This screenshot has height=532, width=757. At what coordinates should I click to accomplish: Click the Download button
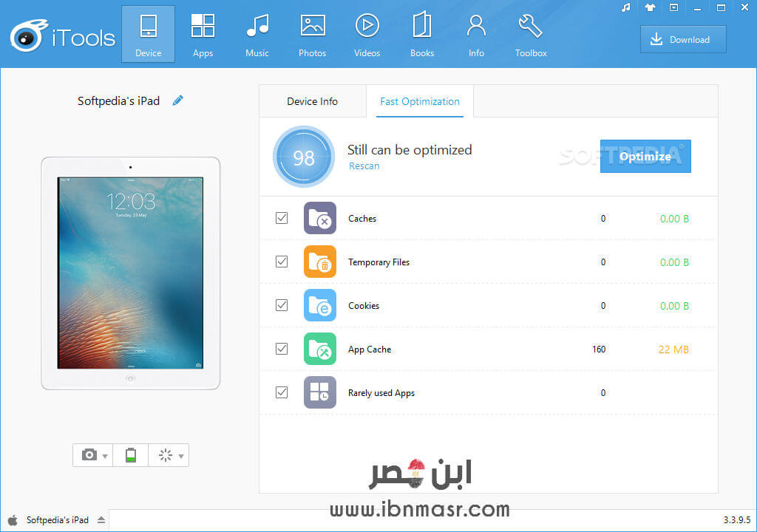tap(683, 40)
